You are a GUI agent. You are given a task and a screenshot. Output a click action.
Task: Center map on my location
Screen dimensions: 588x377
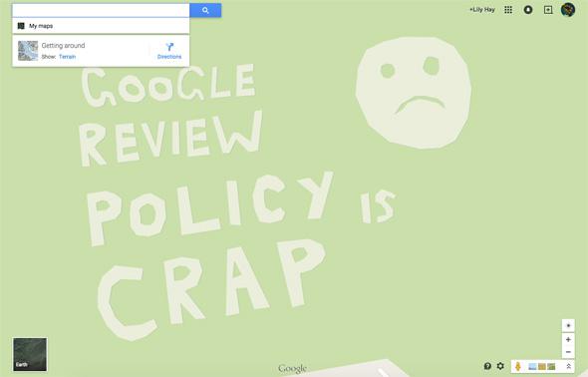point(568,325)
